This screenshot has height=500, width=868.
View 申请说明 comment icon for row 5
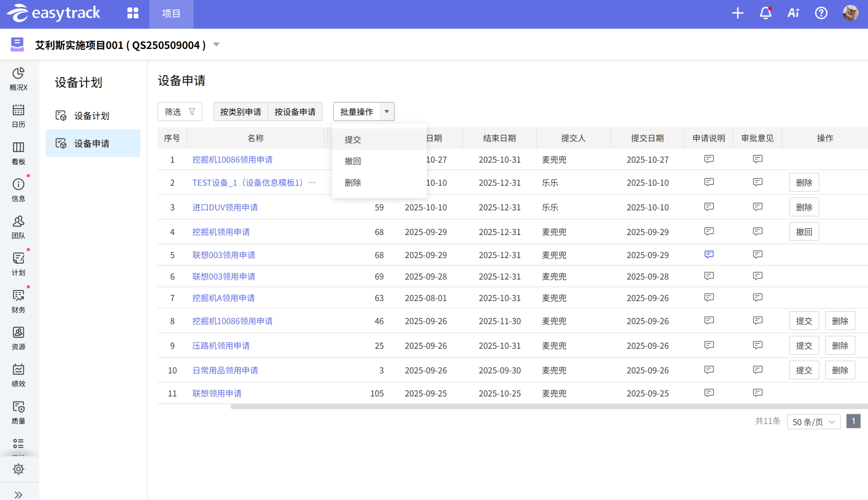(x=709, y=254)
